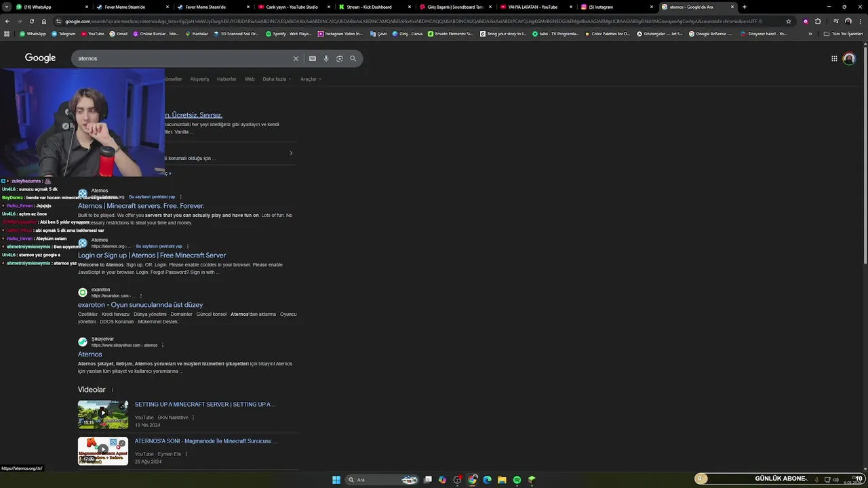Open SETTING UP A MINECRAFT SERVER video link
This screenshot has width=868, height=488.
[205, 405]
